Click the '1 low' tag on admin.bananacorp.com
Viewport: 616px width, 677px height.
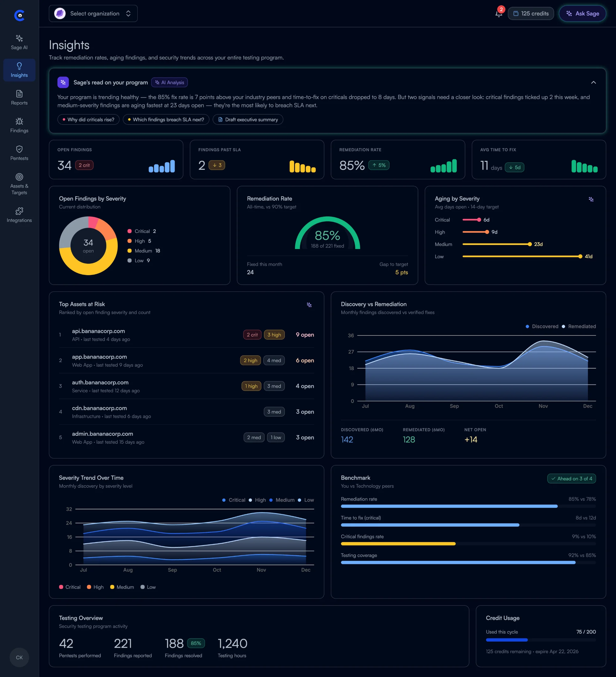point(276,438)
